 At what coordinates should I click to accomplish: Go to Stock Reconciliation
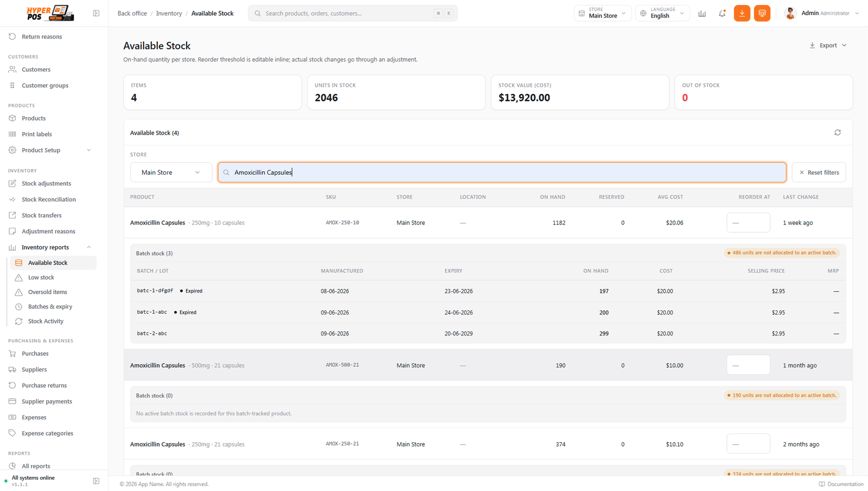point(49,200)
